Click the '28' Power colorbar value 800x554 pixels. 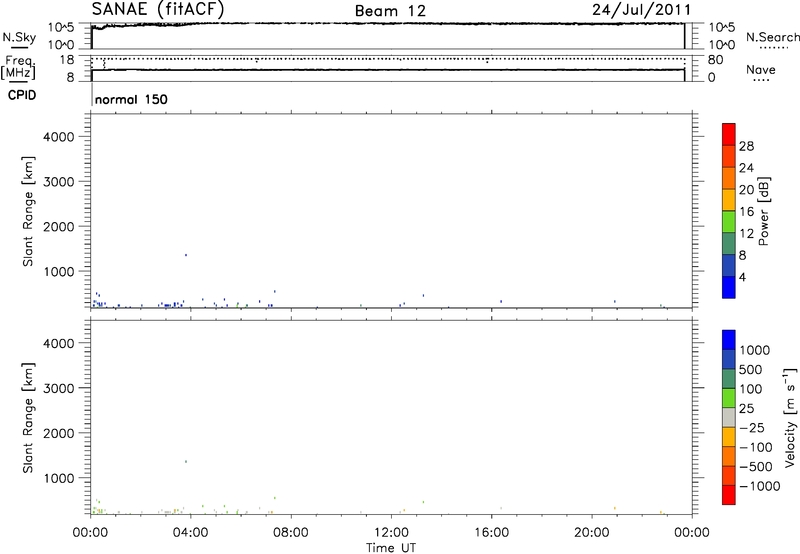click(x=746, y=146)
